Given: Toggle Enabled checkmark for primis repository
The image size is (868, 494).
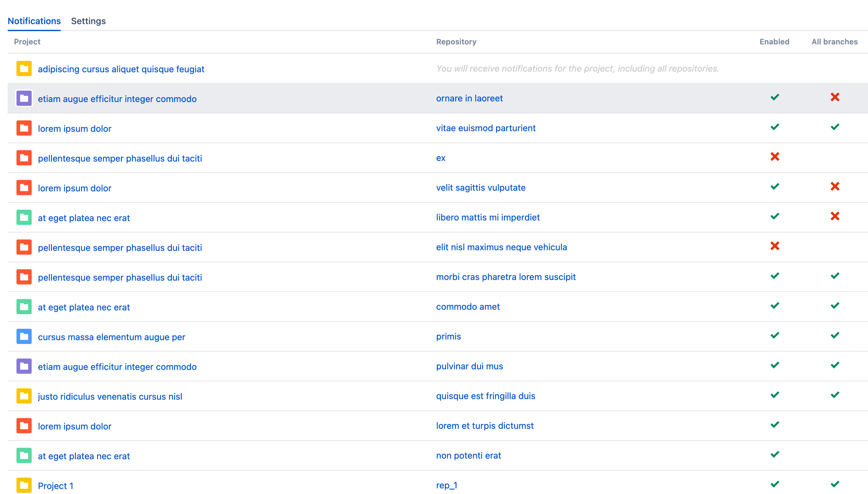Looking at the screenshot, I should coord(775,336).
